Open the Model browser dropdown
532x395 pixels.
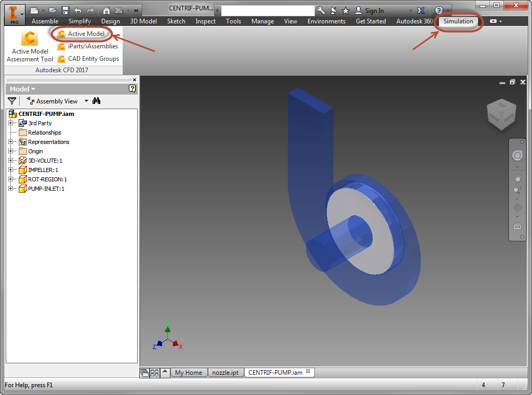22,89
